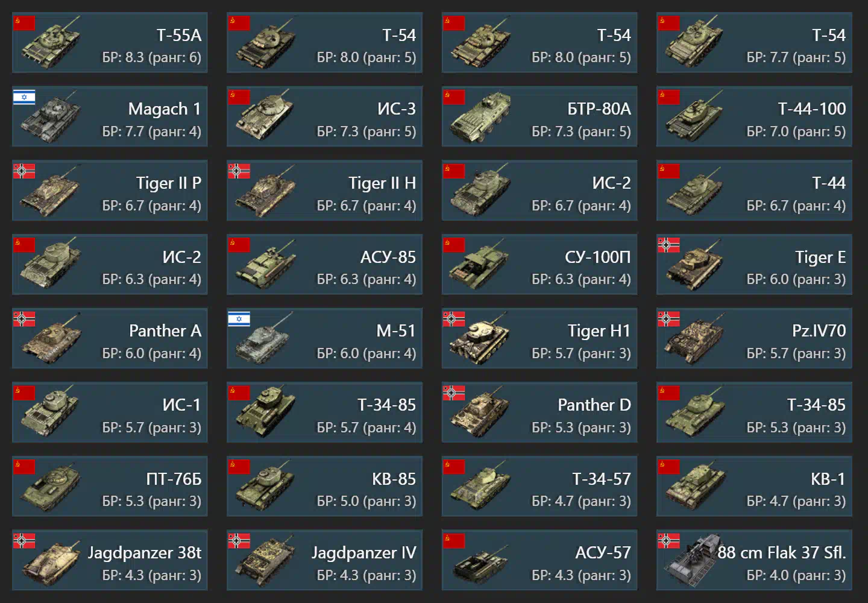Choose the Tiger II H vehicle card
The height and width of the screenshot is (603, 868).
tap(324, 191)
